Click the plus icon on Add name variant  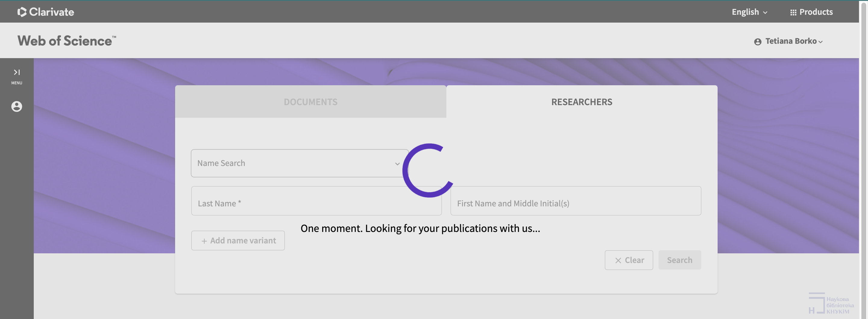(204, 241)
